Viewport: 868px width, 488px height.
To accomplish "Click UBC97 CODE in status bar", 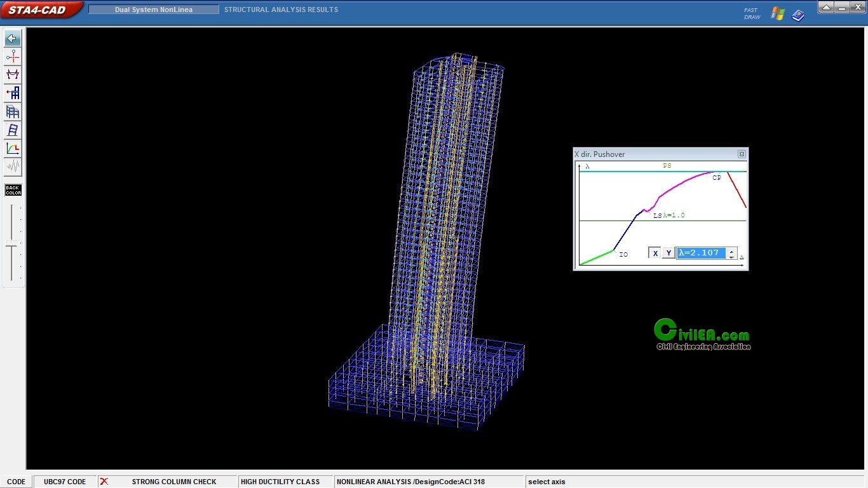I will point(65,482).
